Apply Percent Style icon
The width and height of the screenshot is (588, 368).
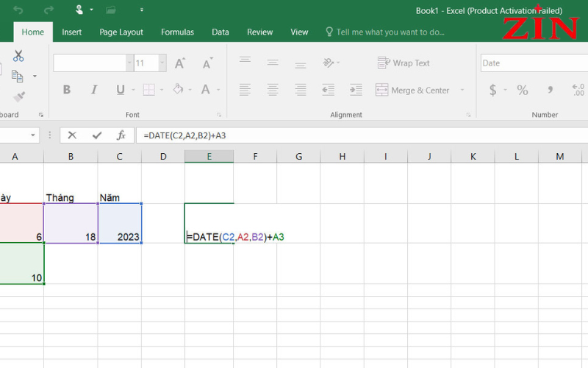tap(523, 90)
